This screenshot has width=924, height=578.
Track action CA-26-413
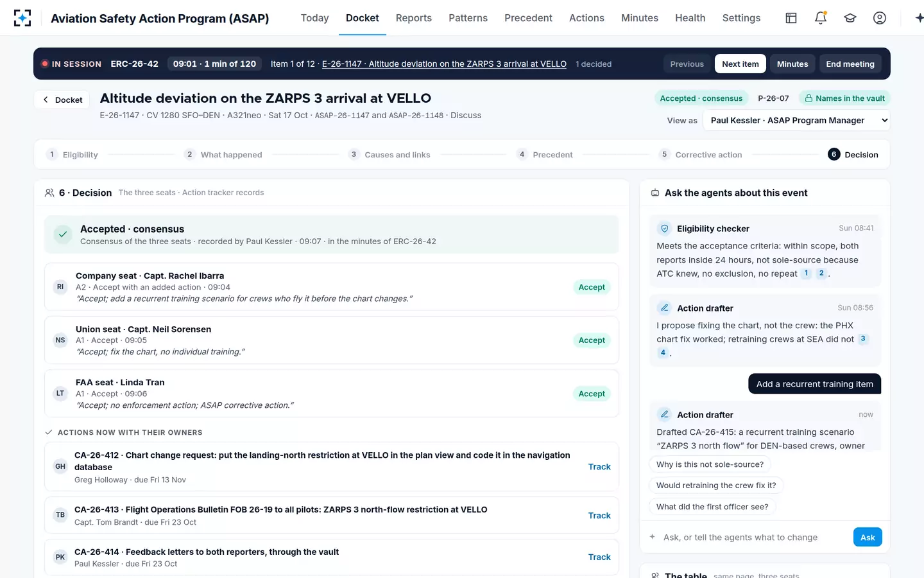click(x=599, y=515)
